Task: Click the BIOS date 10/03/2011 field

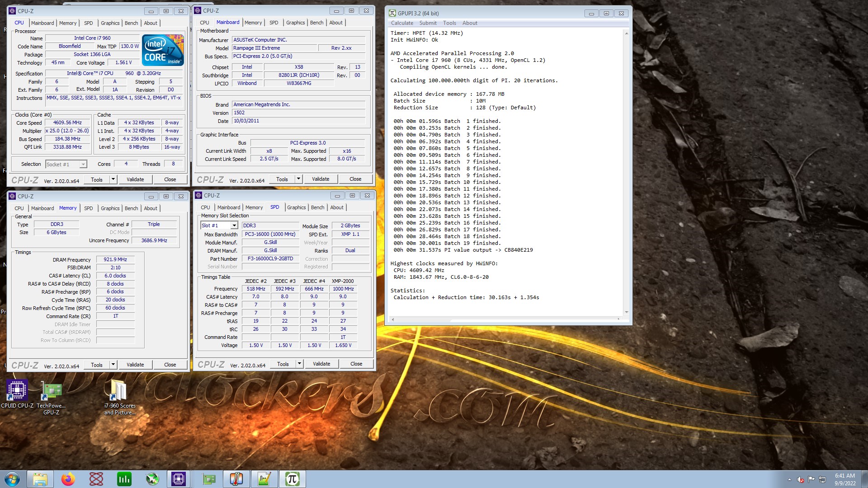Action: click(x=298, y=121)
